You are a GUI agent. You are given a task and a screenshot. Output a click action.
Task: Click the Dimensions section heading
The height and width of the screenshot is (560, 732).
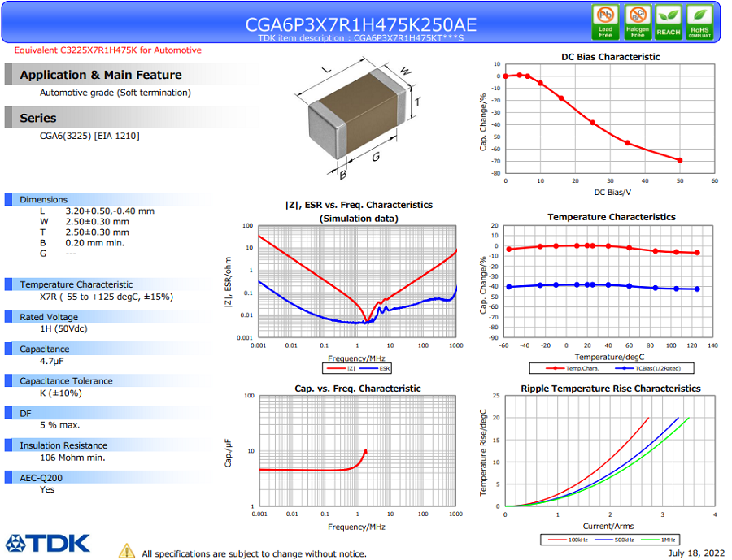[x=43, y=199]
